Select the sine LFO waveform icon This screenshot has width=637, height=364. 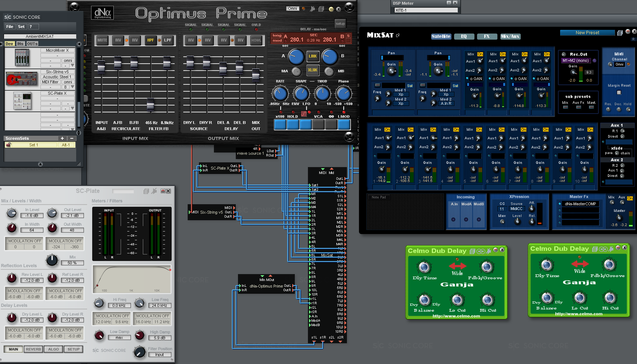(304, 114)
